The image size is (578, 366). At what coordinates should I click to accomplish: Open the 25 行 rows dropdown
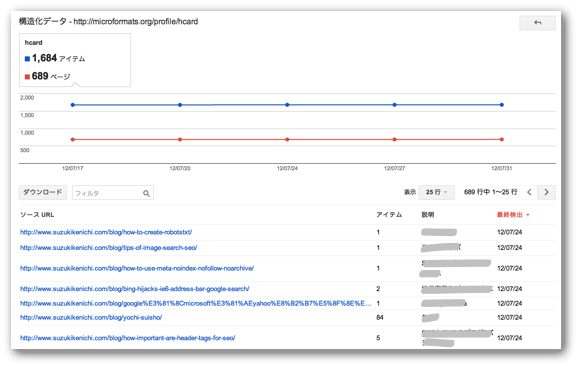tap(436, 192)
